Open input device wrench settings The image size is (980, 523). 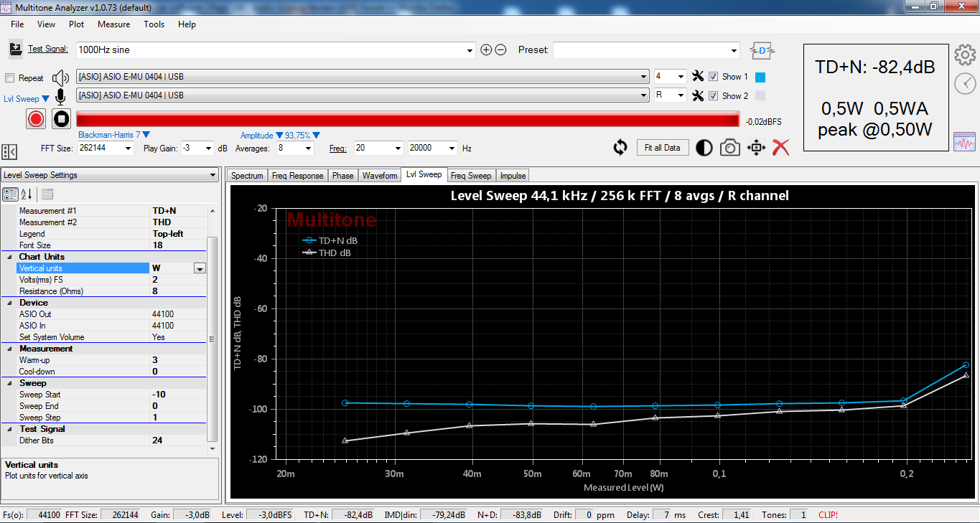[697, 95]
